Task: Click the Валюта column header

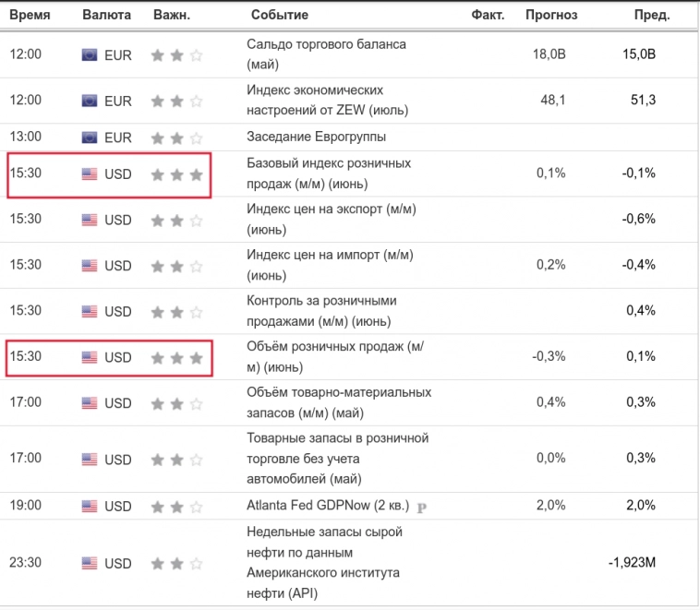Action: pyautogui.click(x=106, y=15)
